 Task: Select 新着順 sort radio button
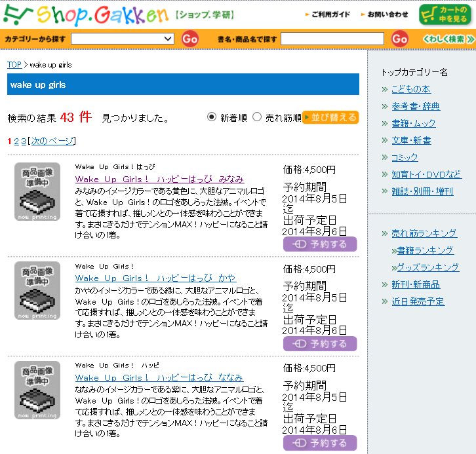[212, 117]
